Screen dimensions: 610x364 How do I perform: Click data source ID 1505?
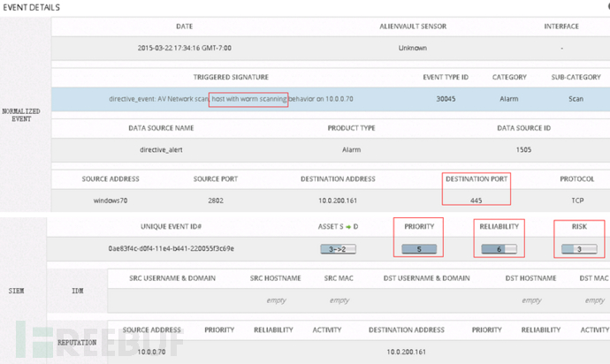point(523,149)
